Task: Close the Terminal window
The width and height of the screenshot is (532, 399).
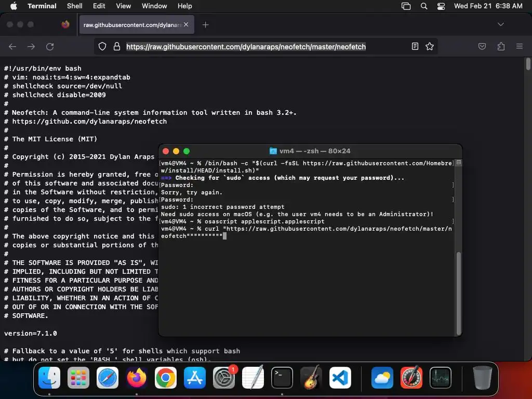Action: (166, 151)
